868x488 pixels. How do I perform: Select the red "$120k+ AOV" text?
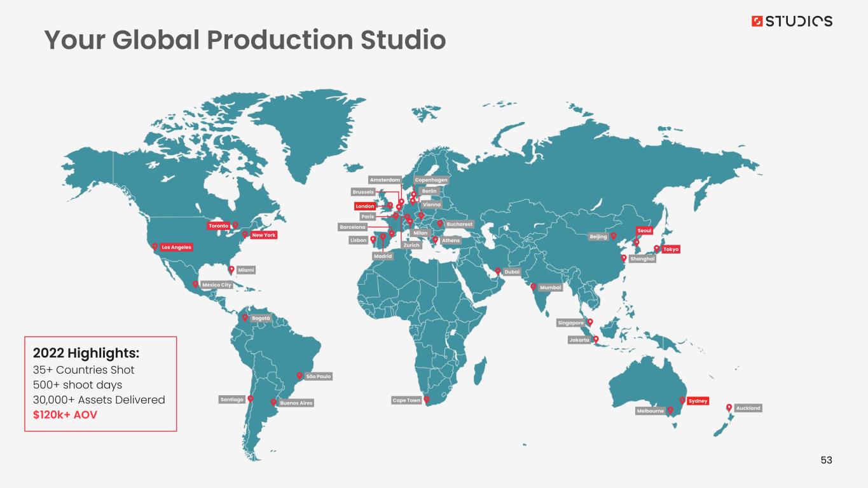pyautogui.click(x=65, y=415)
